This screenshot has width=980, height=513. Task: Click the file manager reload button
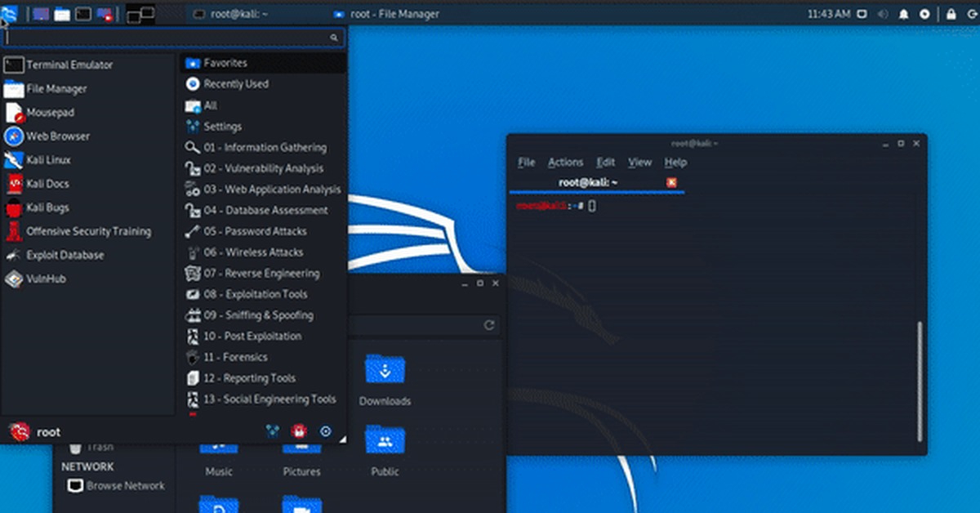tap(489, 325)
